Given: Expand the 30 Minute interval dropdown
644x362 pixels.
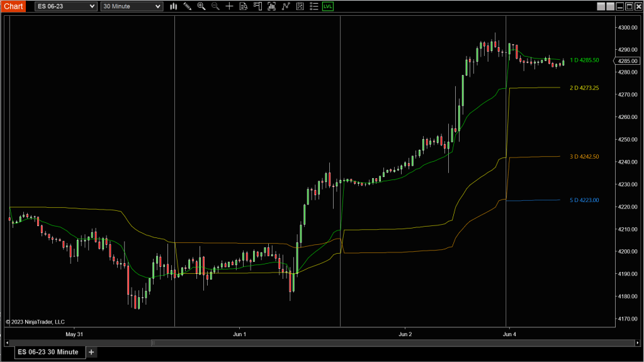Looking at the screenshot, I should click(x=132, y=6).
